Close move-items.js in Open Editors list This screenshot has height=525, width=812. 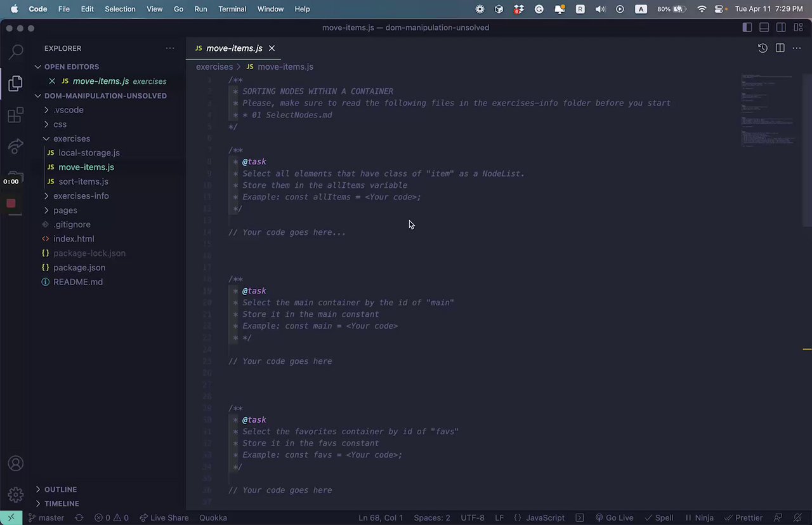(x=52, y=81)
